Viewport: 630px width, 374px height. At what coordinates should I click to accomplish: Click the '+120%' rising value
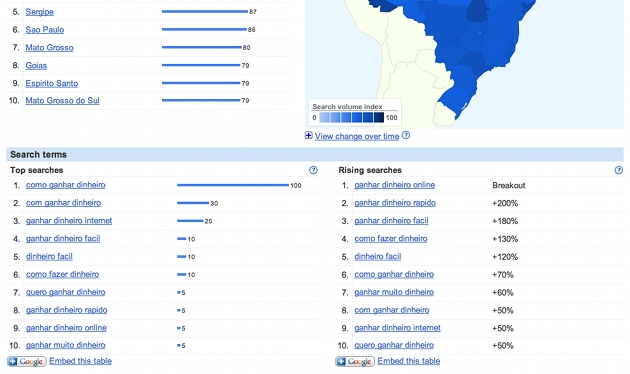505,257
